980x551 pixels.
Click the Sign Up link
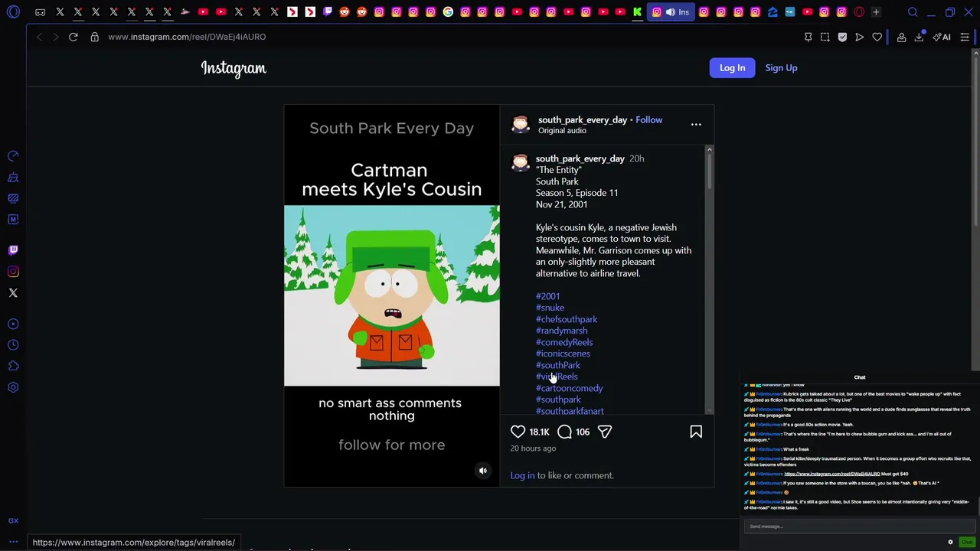pos(781,67)
